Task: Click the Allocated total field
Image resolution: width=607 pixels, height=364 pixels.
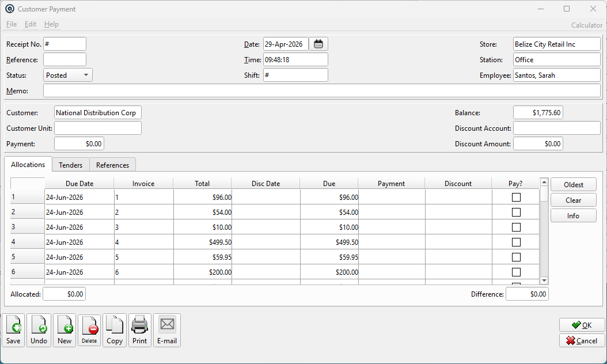Action: (x=65, y=294)
